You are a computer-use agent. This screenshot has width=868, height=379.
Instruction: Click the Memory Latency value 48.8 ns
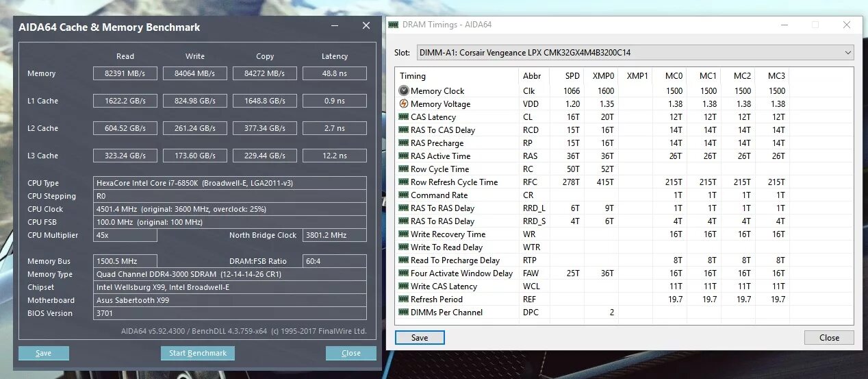pos(335,73)
